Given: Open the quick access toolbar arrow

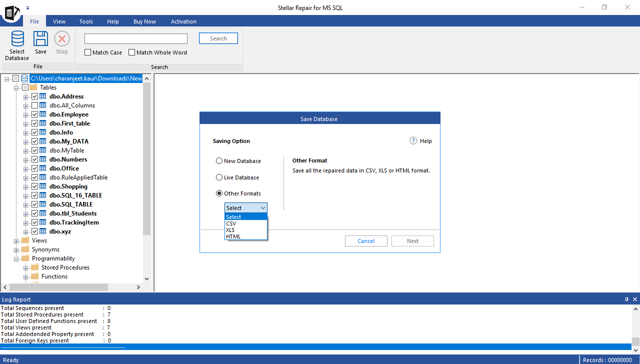Looking at the screenshot, I should click(x=28, y=8).
